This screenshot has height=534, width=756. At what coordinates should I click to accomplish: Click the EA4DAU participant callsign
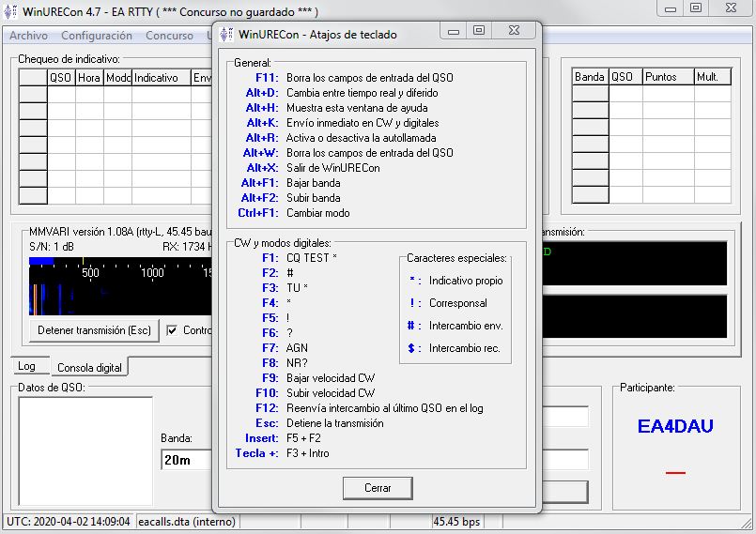tap(674, 426)
